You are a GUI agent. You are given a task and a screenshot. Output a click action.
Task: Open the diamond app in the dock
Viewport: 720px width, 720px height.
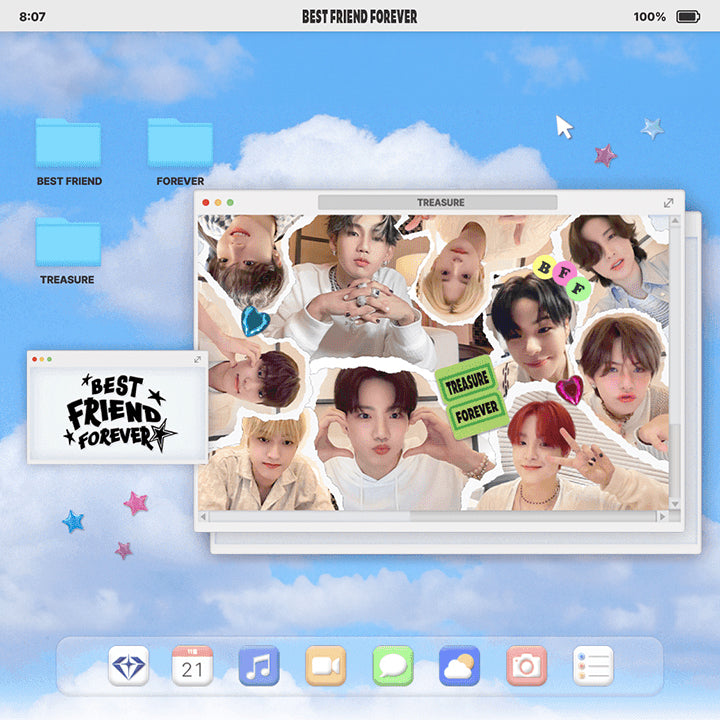click(x=129, y=665)
